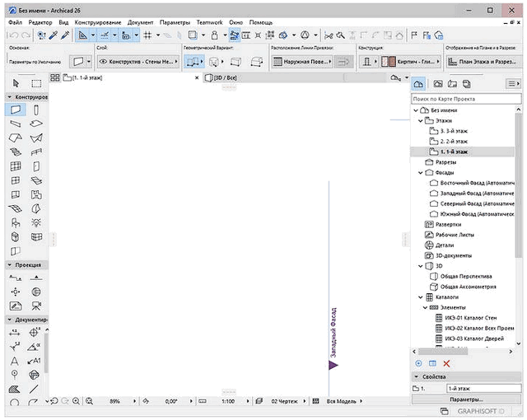Open ИКЭ-01 Каталог Стен schedule
This screenshot has height=420, width=527.
click(470, 318)
